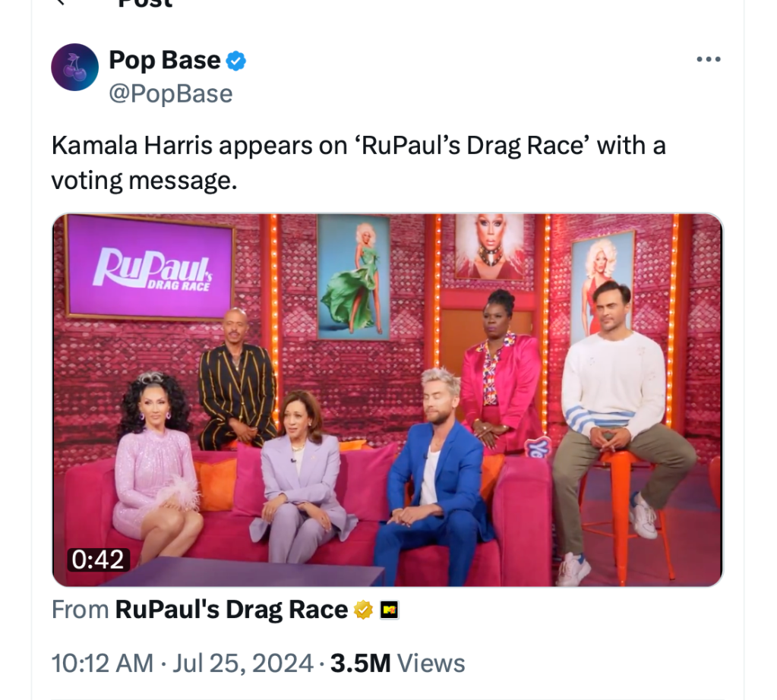Click the Pop Base cherry avatar

point(75,68)
